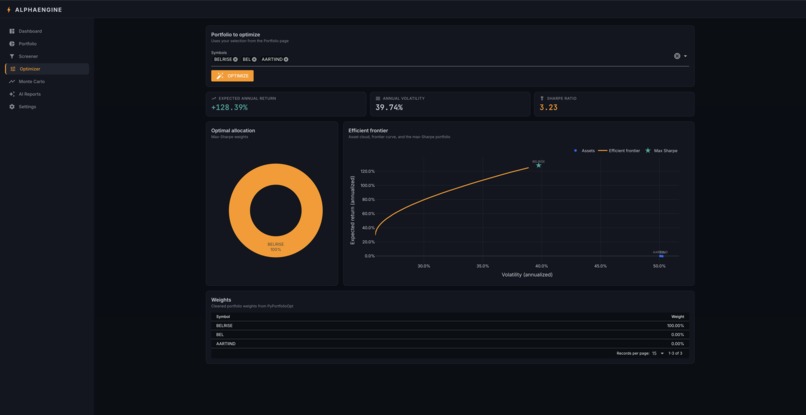This screenshot has height=415, width=806.
Task: Click the AlphaEngine lightning bolt logo
Action: 8,10
